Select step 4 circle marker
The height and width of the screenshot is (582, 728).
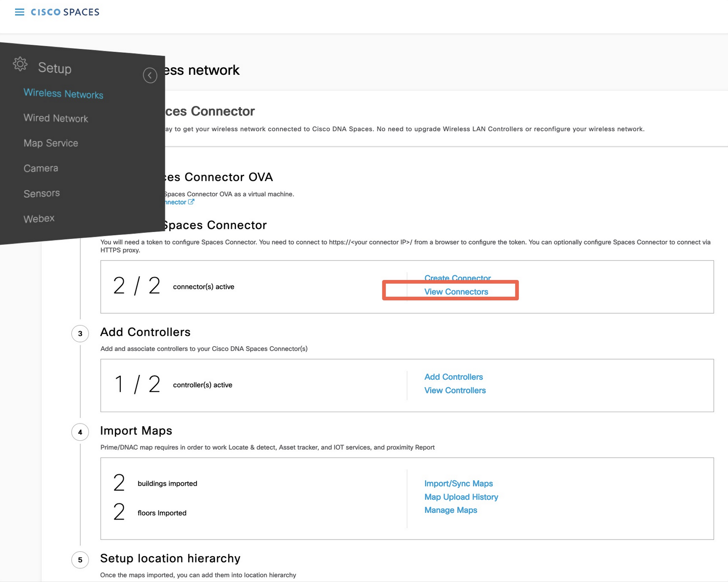(x=80, y=432)
